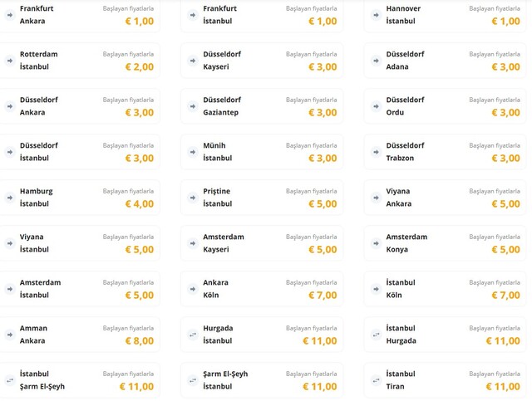Choose the Amsterdam to Konya route
Viewport: 532px width, 401px height.
(x=445, y=243)
